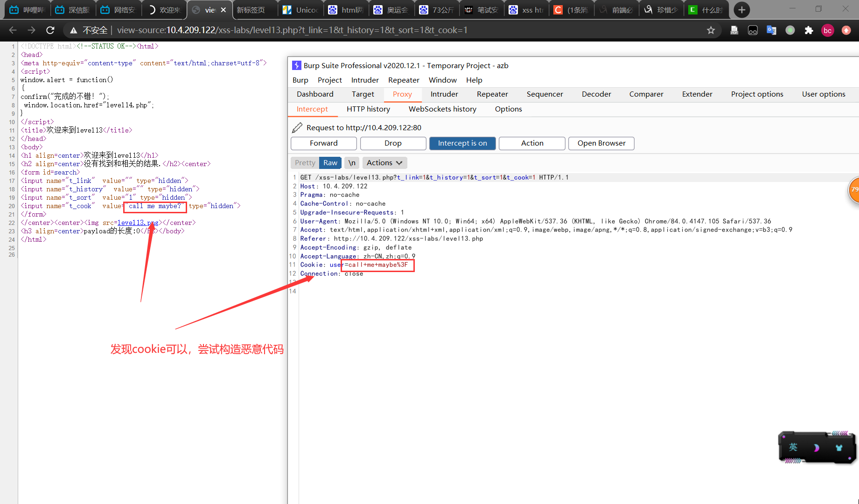Open the Help menu

click(474, 80)
